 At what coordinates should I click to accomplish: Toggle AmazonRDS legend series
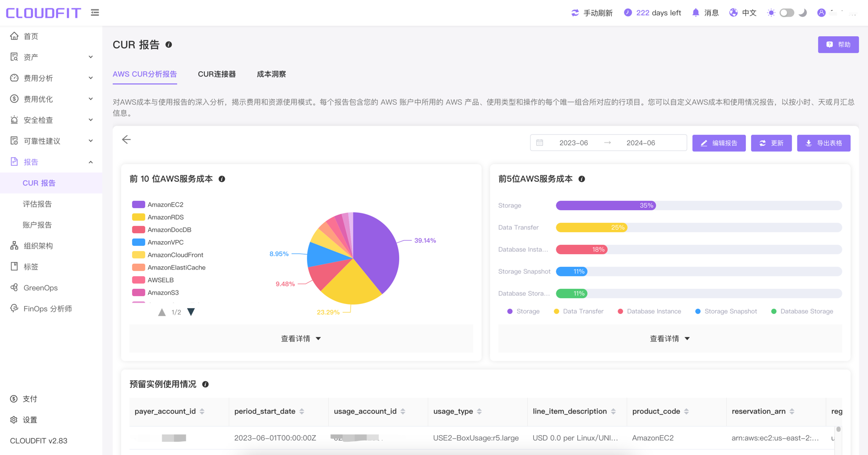tap(158, 217)
